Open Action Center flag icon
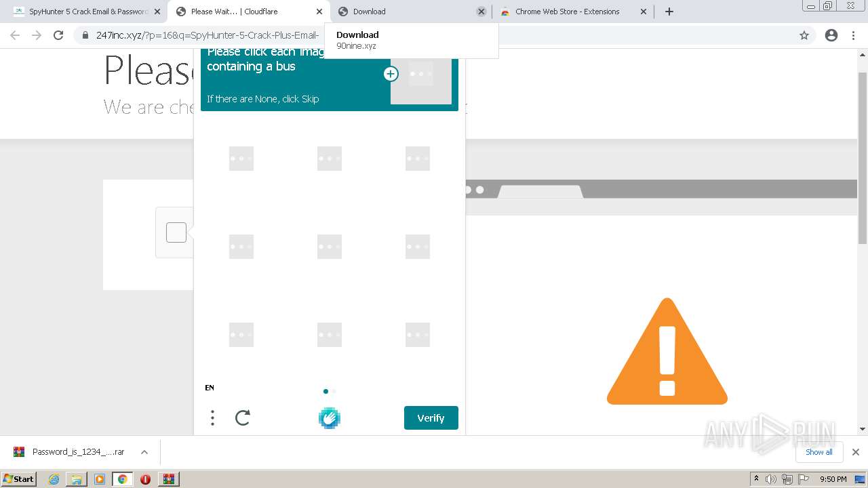868x488 pixels. point(803,479)
